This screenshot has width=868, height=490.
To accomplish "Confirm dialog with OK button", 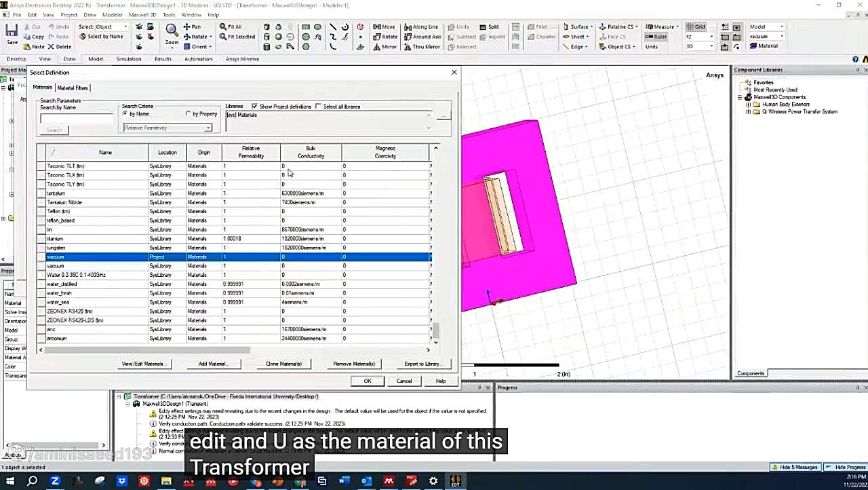I will pyautogui.click(x=368, y=381).
